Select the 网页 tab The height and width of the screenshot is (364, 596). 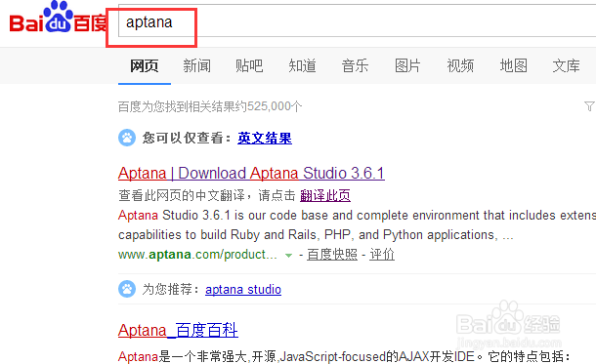144,66
